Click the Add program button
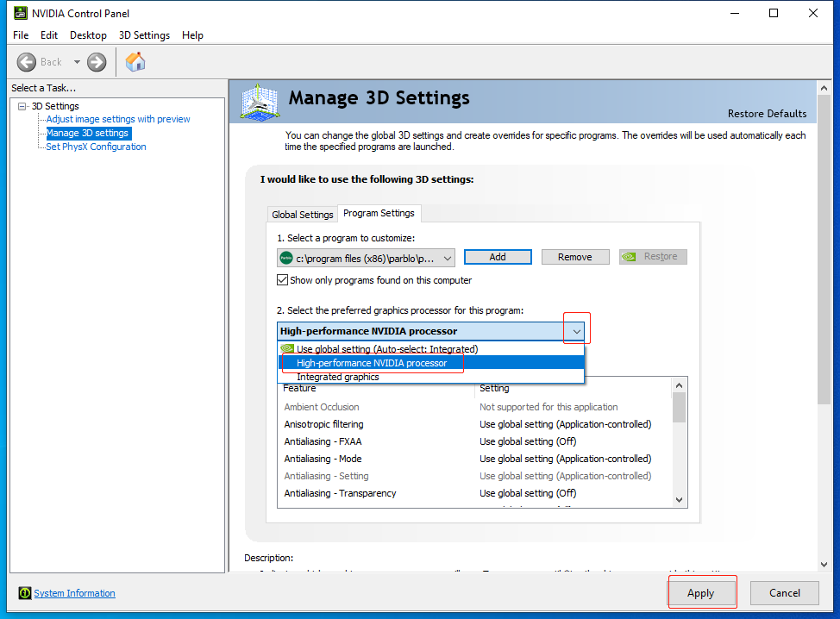Viewport: 840px width, 619px height. [x=498, y=257]
